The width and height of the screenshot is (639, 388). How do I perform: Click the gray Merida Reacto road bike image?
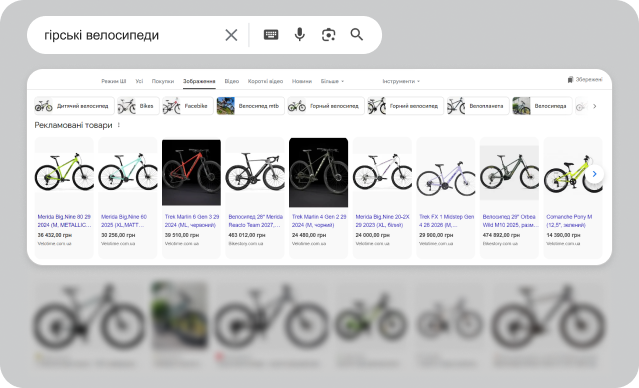[255, 172]
